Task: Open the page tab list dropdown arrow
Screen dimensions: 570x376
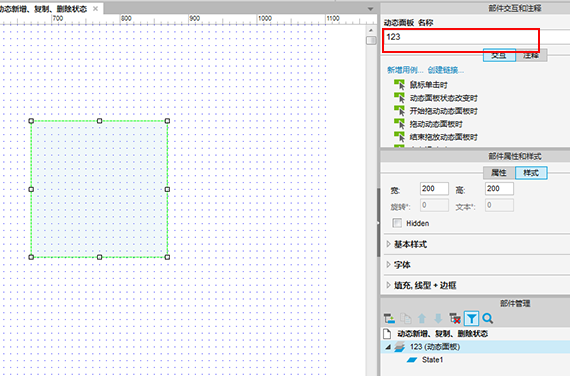Action: [370, 9]
